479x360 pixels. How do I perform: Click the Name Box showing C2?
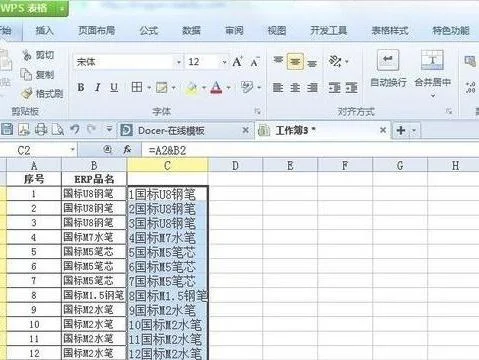tap(38, 150)
